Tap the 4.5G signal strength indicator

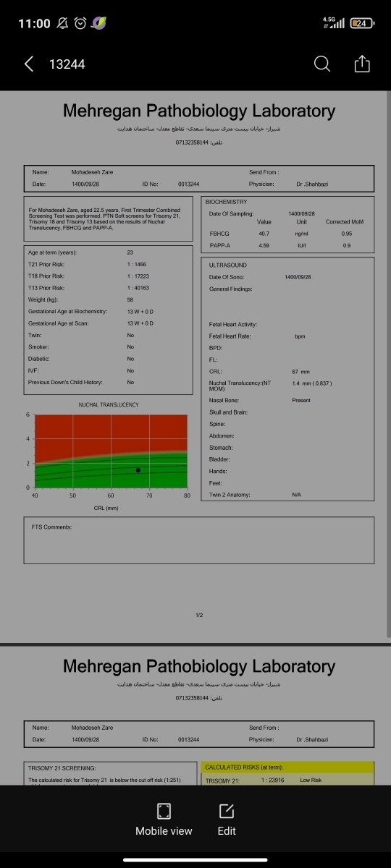coord(336,23)
